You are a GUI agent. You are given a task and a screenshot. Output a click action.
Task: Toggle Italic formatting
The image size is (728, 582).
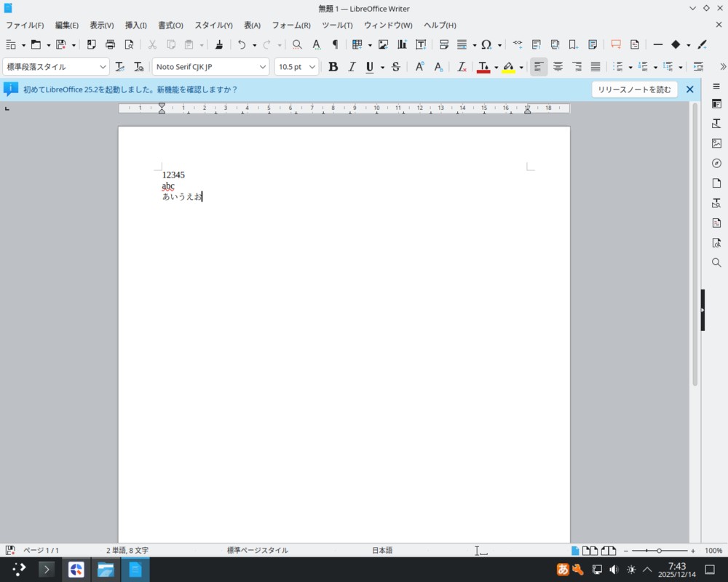coord(352,67)
